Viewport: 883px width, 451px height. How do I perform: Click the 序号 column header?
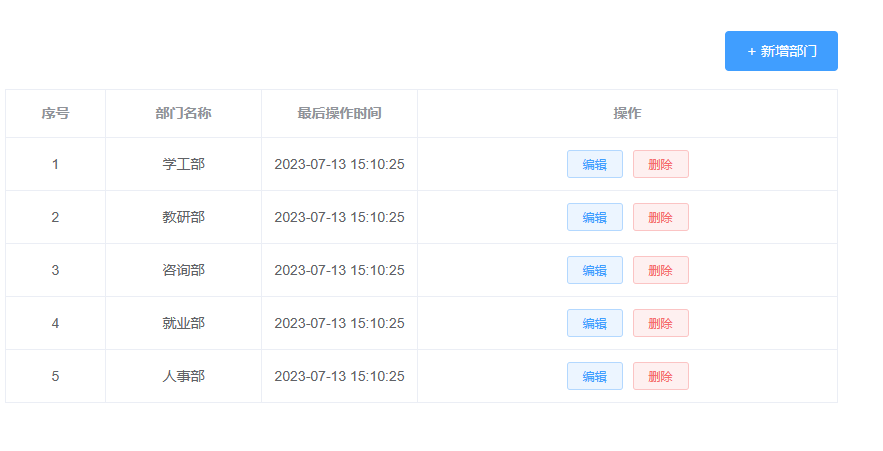pos(55,113)
